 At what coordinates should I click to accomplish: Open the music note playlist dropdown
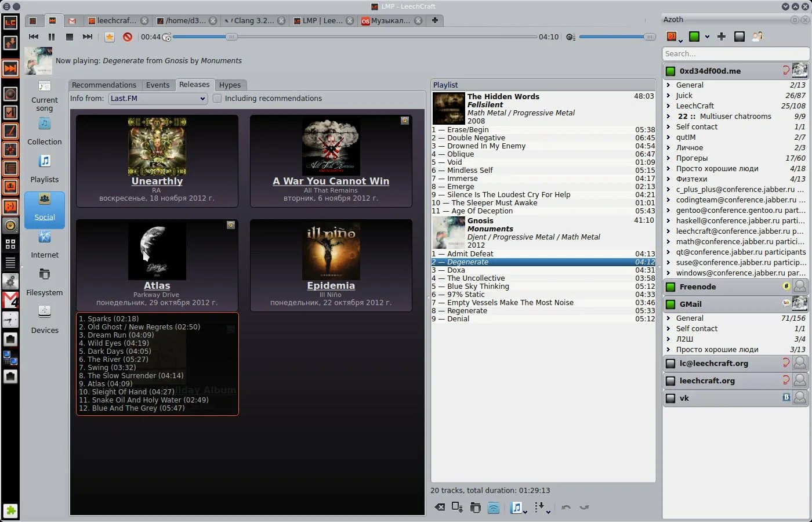click(x=518, y=508)
